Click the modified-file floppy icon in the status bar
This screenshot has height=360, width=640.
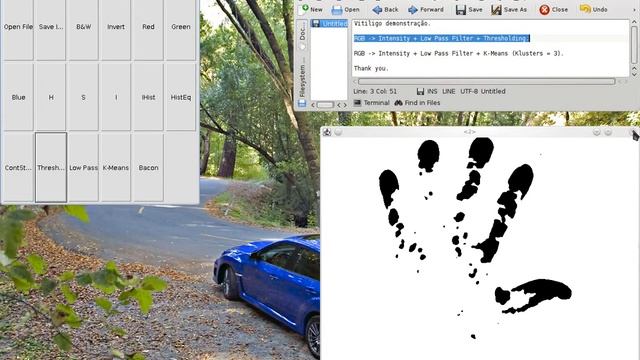click(420, 91)
